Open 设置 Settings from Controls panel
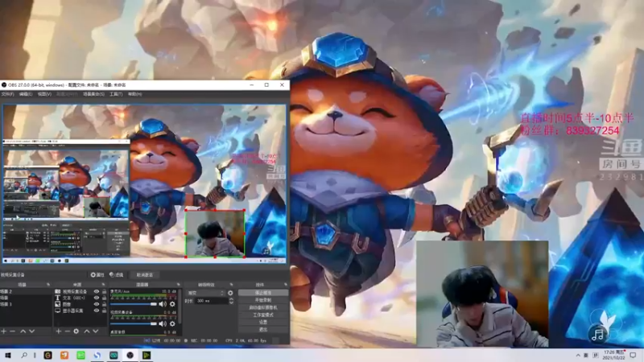This screenshot has width=644, height=362. tap(263, 323)
